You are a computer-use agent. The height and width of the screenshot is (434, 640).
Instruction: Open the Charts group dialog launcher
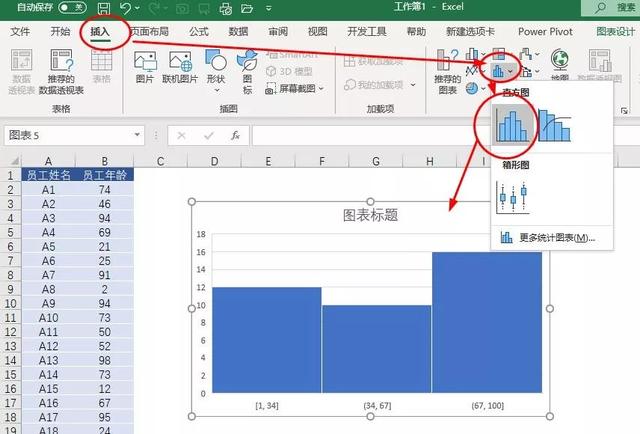tap(624, 111)
